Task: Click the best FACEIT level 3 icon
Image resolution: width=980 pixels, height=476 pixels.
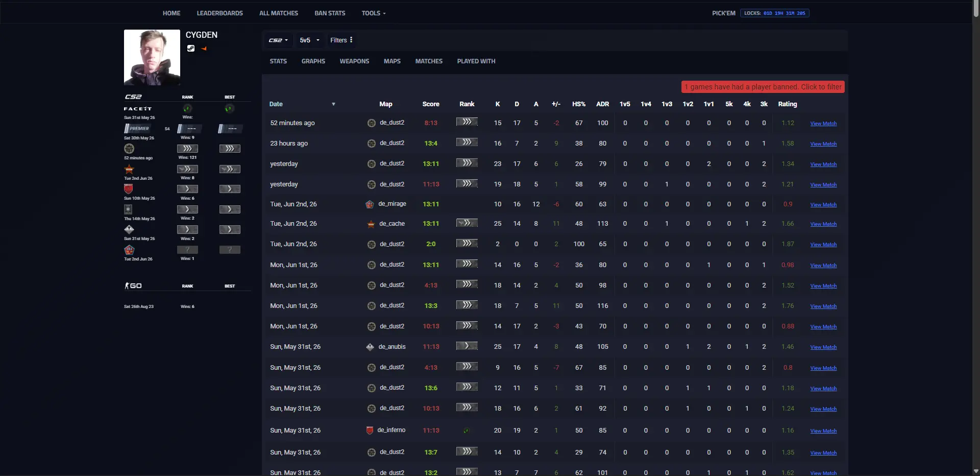Action: tap(229, 109)
